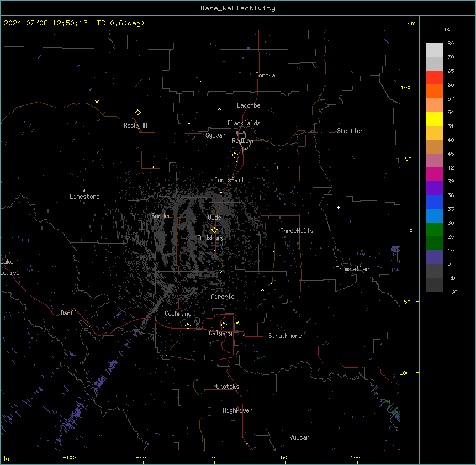Viewport: 476px width, 465px height.
Task: Click the yellow v marker east of Calgary diamond
Action: (237, 323)
